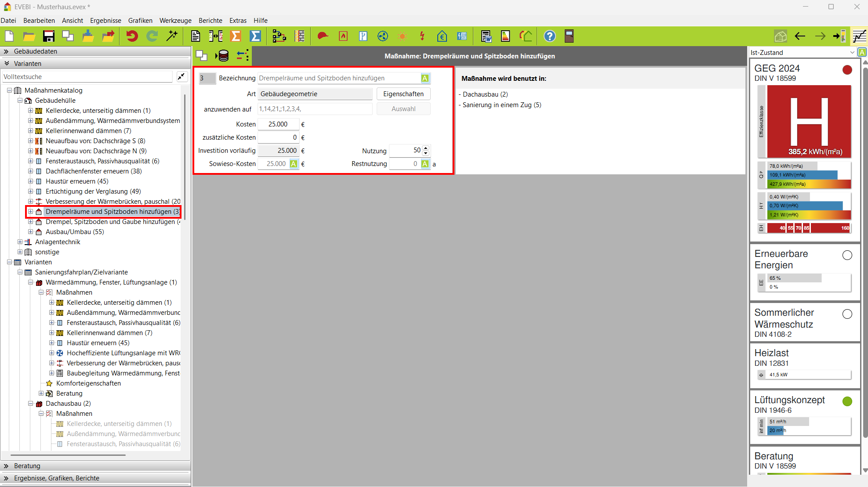Open the Ist-Zustand variant dropdown
The image size is (868, 487).
pyautogui.click(x=852, y=52)
